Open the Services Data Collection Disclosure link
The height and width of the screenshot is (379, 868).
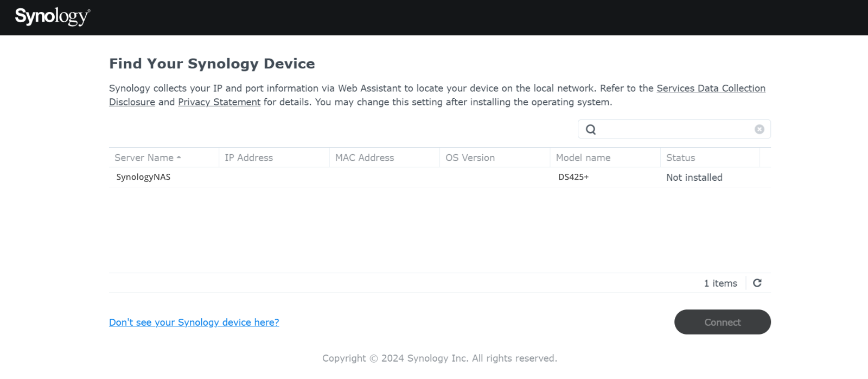[711, 89]
